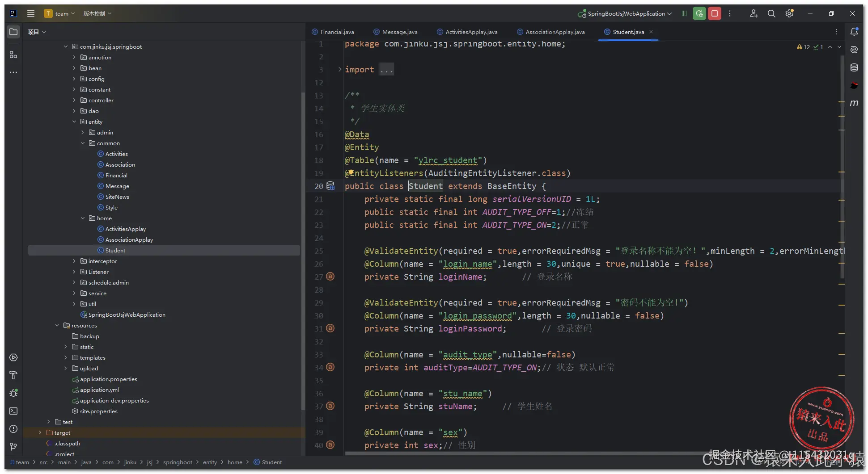Expand the controller package

74,100
